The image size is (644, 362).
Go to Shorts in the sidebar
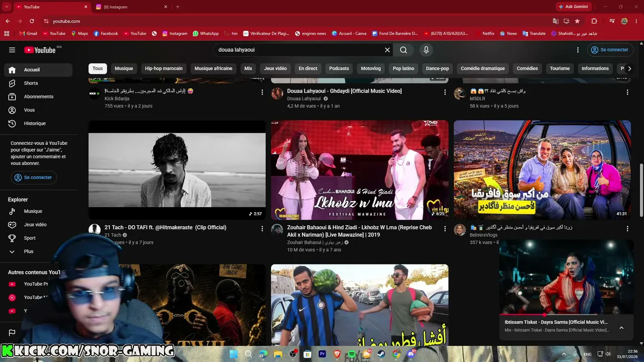tap(38, 83)
